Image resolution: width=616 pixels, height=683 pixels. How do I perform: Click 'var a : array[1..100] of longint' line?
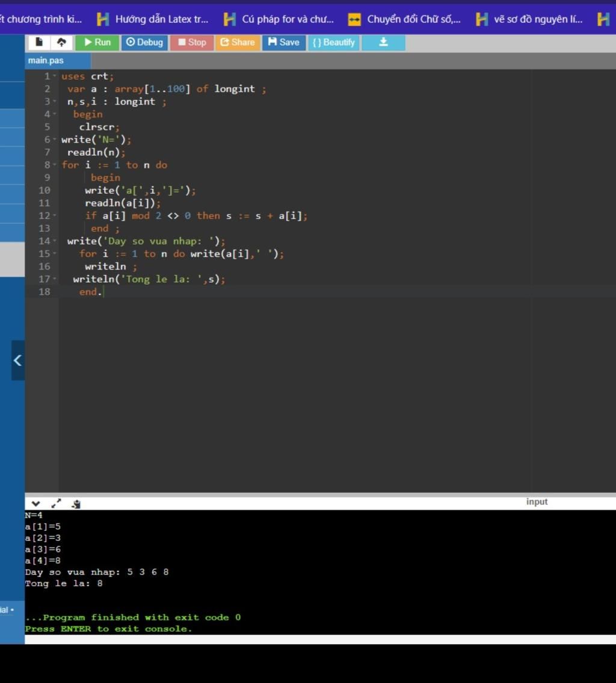tap(167, 89)
